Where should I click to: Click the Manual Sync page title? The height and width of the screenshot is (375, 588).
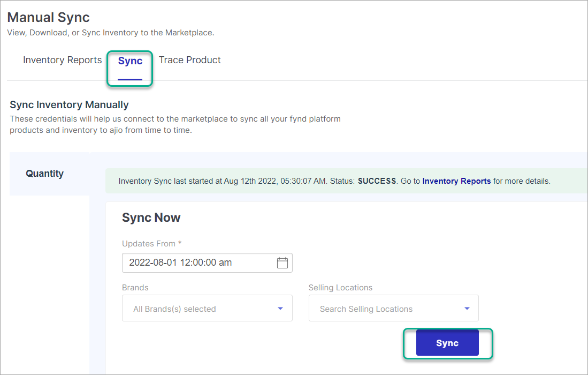pos(48,17)
